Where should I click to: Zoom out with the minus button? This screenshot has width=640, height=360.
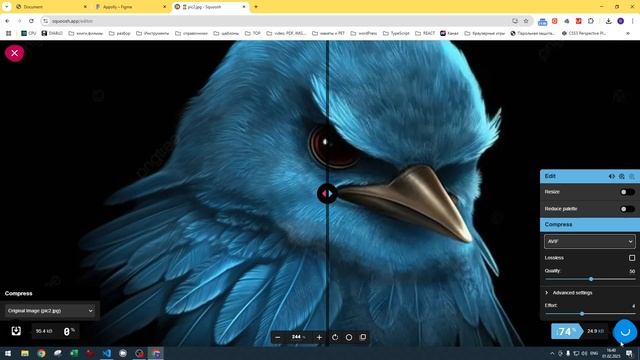[278, 337]
